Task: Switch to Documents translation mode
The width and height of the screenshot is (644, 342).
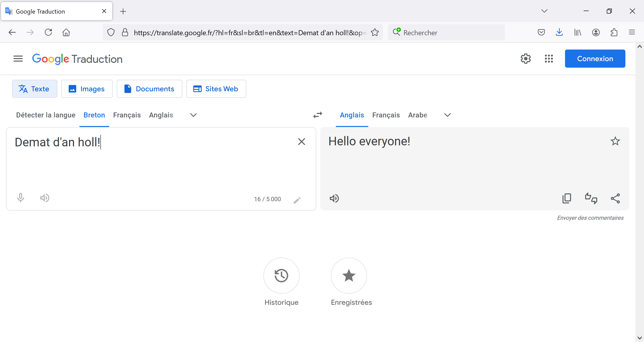Action: click(149, 89)
